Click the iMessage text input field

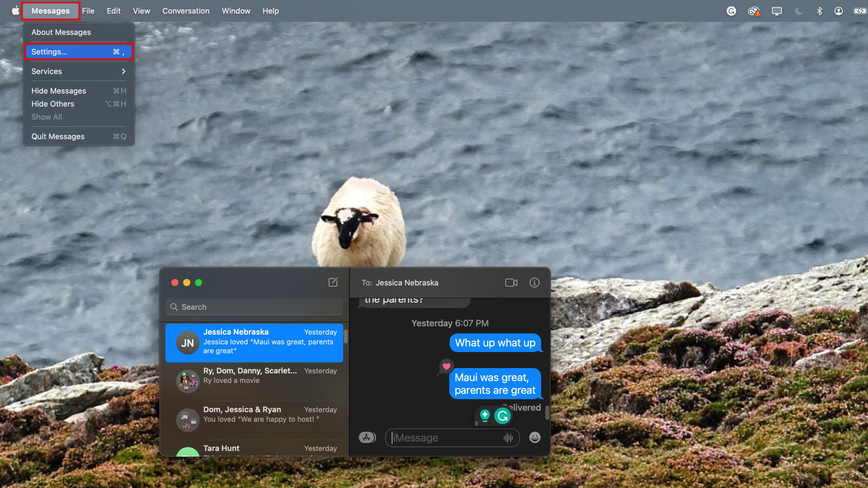tap(445, 438)
